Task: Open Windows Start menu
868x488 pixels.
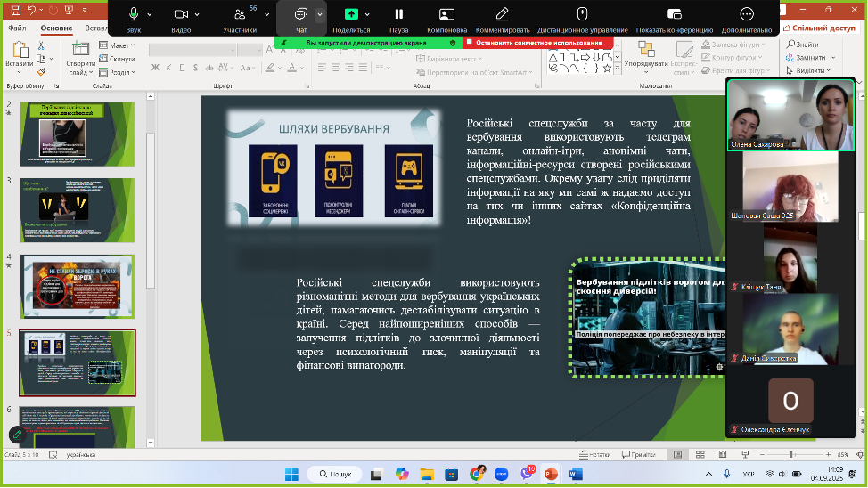Action: click(291, 474)
